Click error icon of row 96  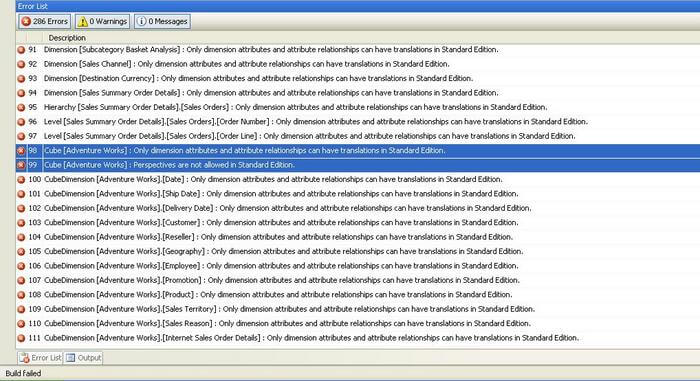coord(21,122)
